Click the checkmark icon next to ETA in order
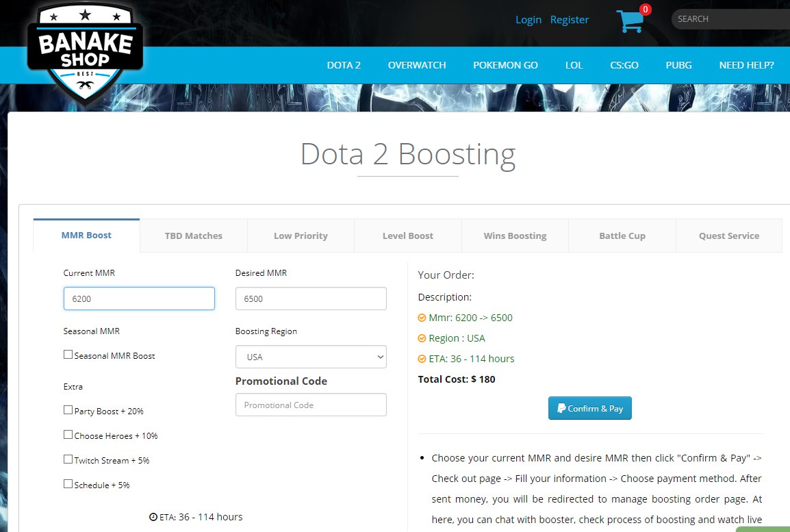Viewport: 790px width, 532px height. [422, 359]
